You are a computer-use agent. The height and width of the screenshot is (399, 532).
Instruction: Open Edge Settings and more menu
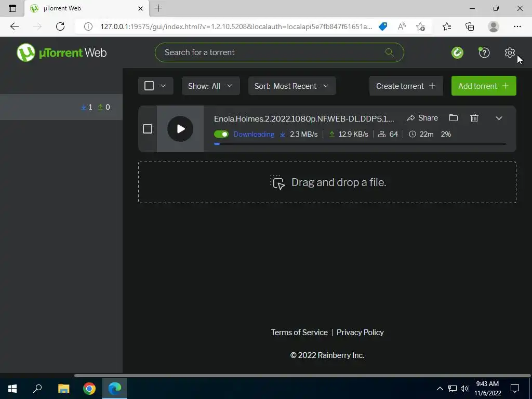517,26
